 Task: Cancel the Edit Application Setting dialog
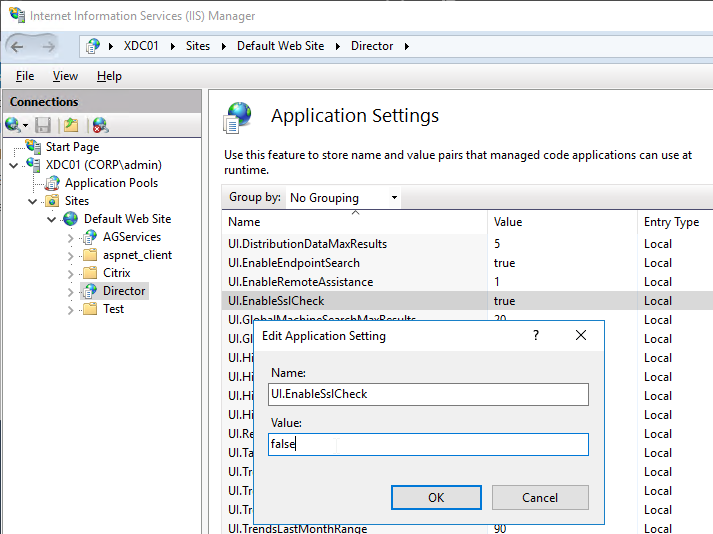(x=540, y=497)
